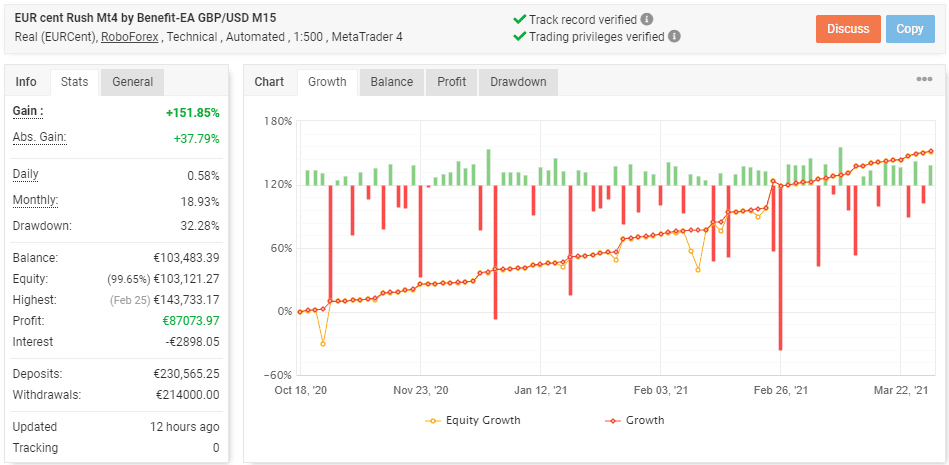Click the Abs. Gain label
This screenshot has width=949, height=465.
tap(39, 137)
